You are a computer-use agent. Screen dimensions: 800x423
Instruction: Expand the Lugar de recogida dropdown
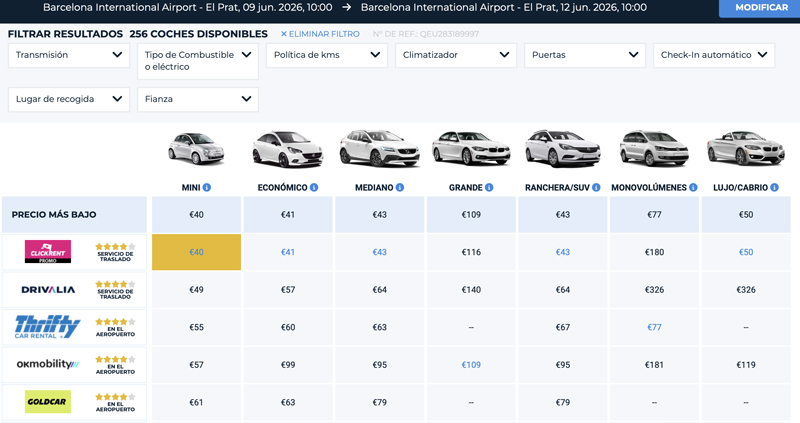click(69, 99)
